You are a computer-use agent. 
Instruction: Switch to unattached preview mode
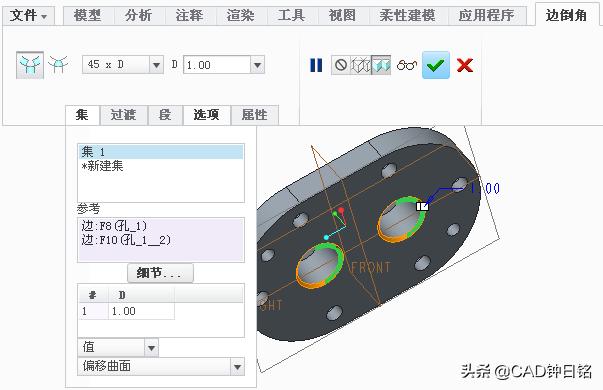(361, 65)
